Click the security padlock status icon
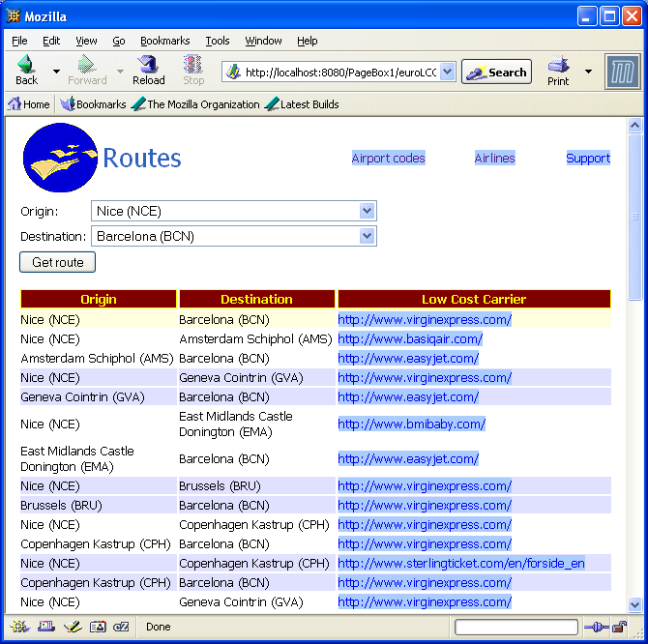 pyautogui.click(x=620, y=627)
